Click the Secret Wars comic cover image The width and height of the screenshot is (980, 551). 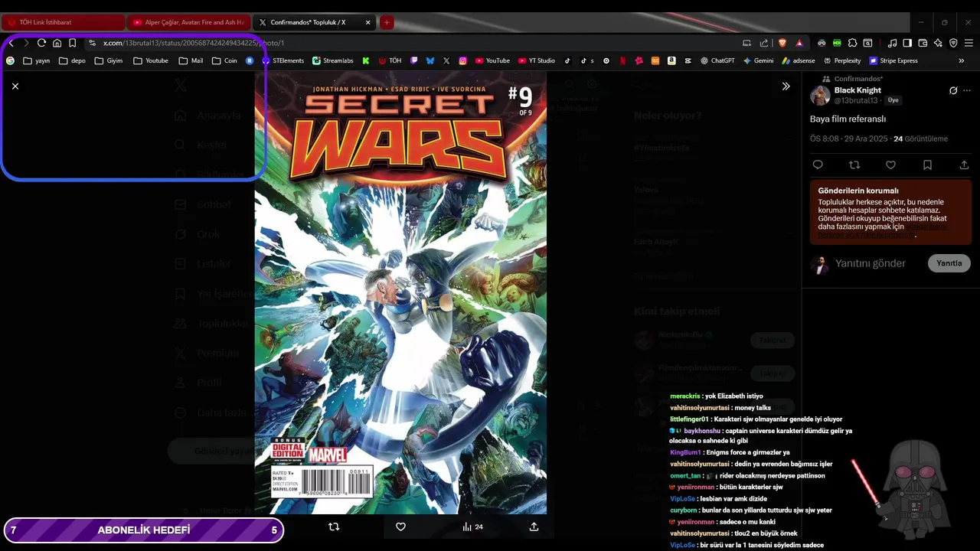[x=400, y=292]
